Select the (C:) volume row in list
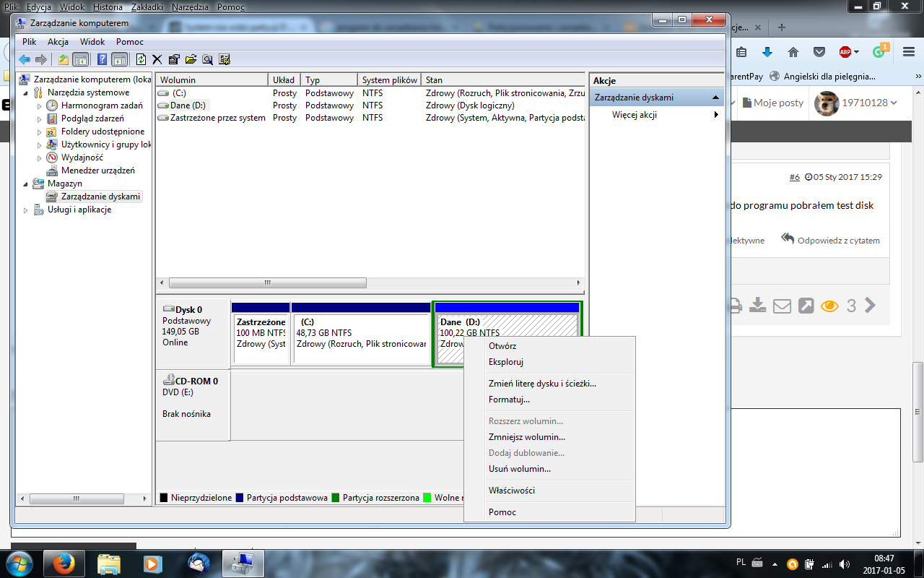This screenshot has width=924, height=578. tap(370, 93)
